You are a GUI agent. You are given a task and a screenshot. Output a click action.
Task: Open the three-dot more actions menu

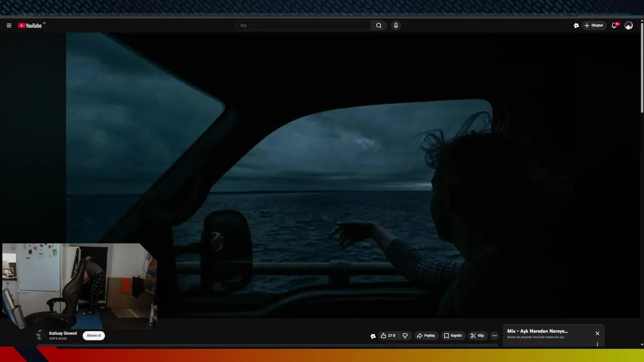(x=495, y=336)
